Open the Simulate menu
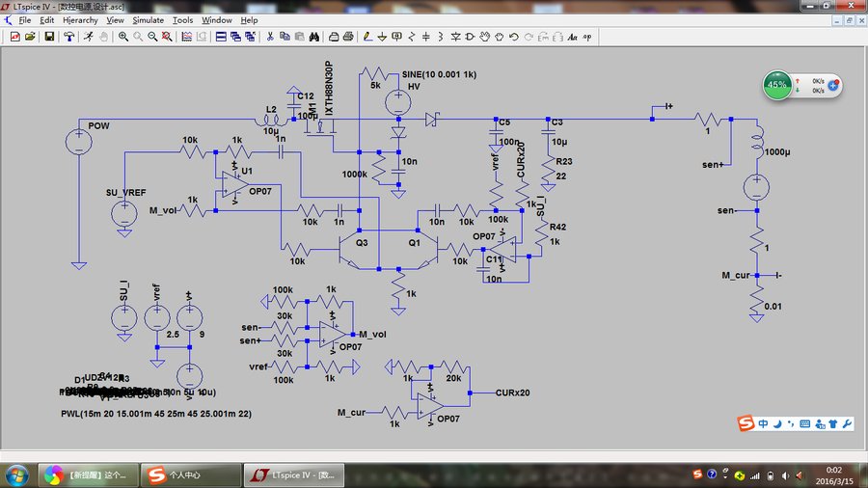This screenshot has width=868, height=488. [148, 19]
